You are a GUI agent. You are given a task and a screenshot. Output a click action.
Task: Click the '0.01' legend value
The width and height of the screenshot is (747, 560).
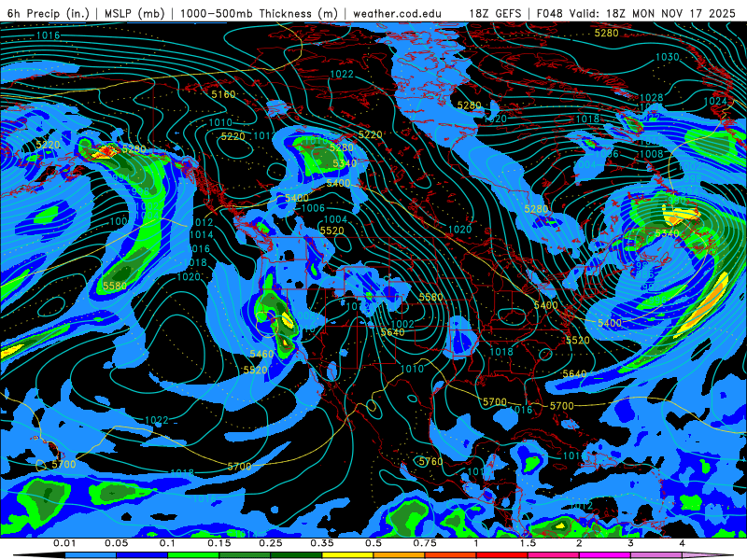coord(64,543)
